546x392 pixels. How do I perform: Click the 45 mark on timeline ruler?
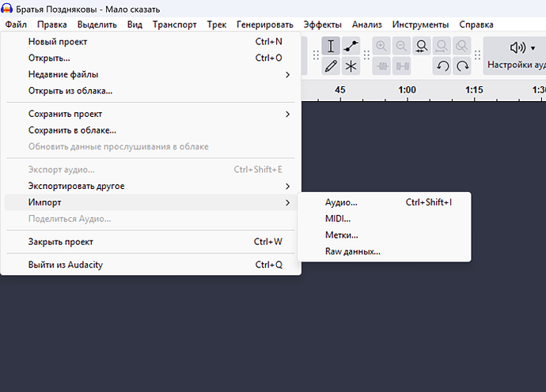(340, 90)
